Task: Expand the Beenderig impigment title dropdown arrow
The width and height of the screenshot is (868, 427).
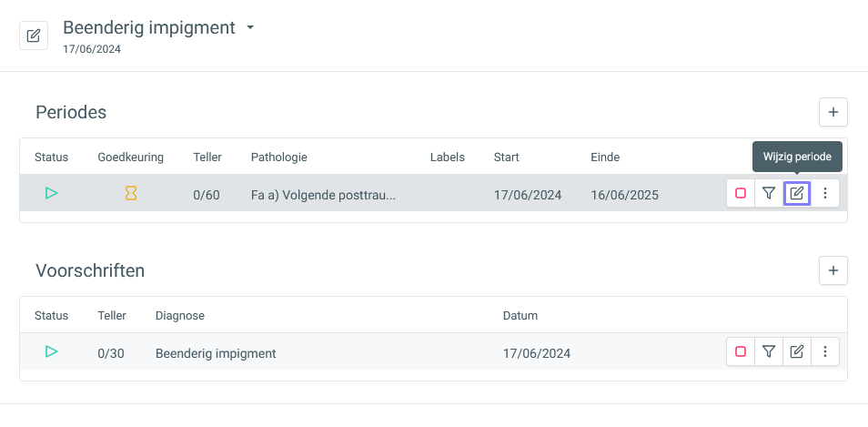Action: pyautogui.click(x=249, y=27)
